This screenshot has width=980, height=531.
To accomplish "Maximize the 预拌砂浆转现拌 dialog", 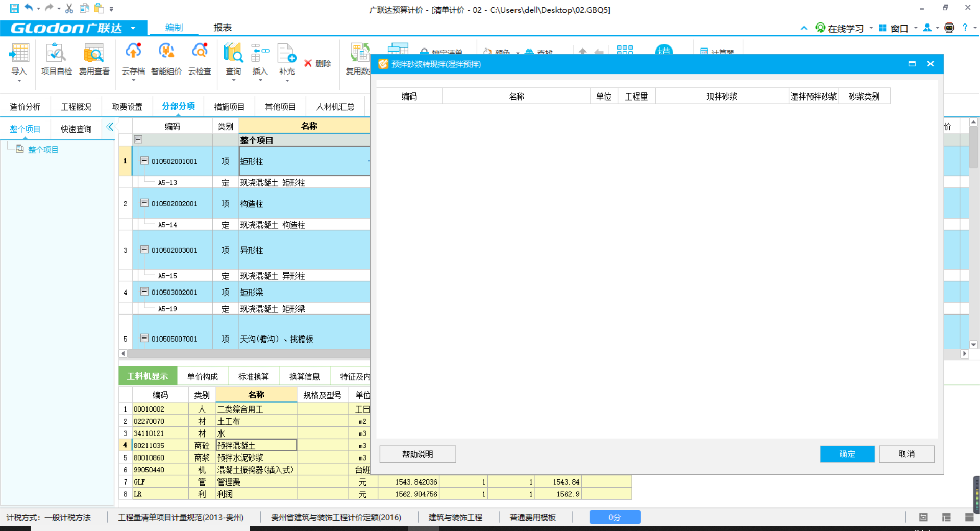I will (912, 64).
